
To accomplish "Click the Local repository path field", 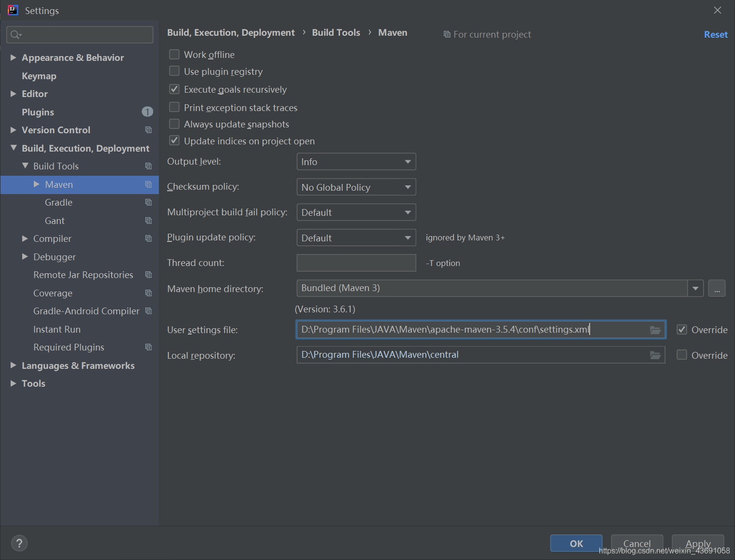I will pos(481,355).
